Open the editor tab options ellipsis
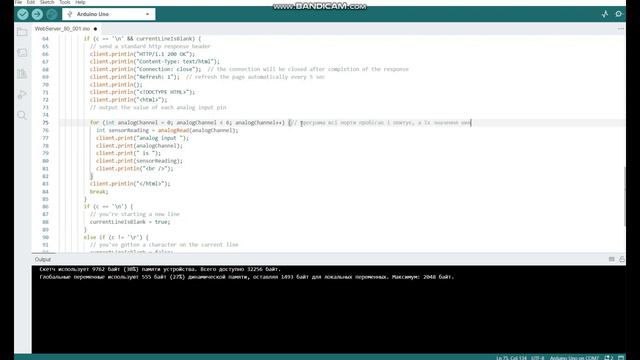This screenshot has width=640, height=360. pos(620,29)
